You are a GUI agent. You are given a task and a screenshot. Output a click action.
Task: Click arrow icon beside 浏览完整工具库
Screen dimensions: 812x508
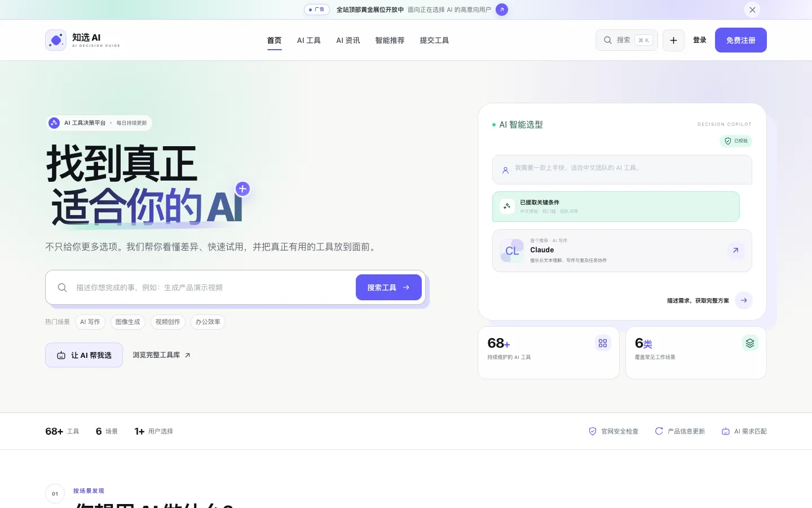pyautogui.click(x=188, y=355)
